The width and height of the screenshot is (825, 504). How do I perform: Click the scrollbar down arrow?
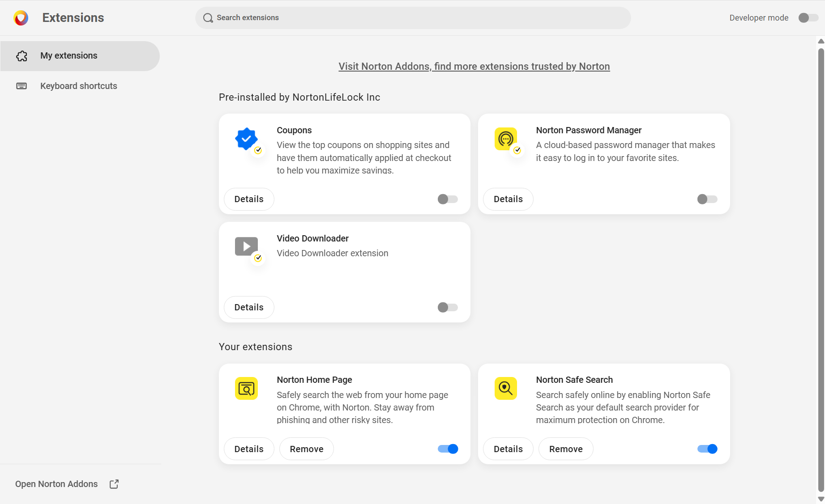tap(821, 499)
